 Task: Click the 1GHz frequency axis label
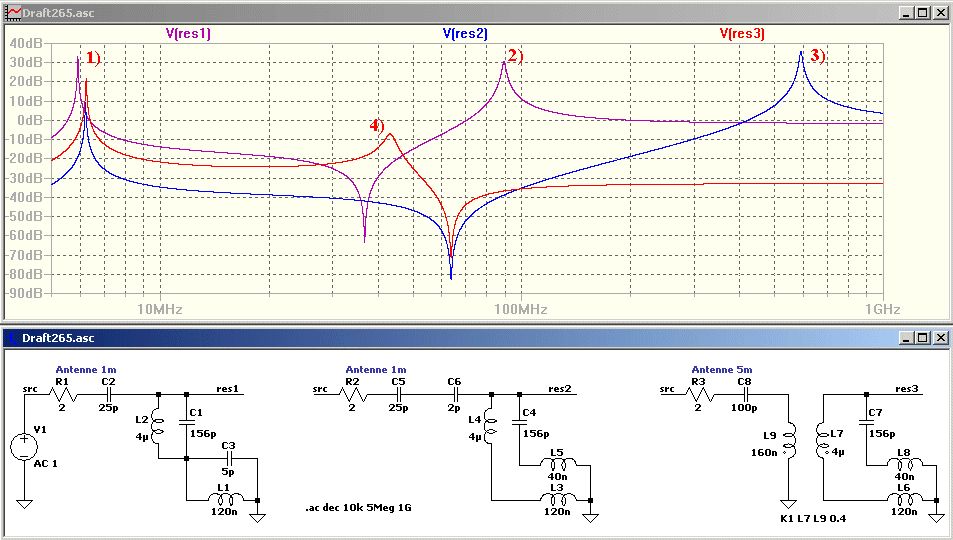pos(882,309)
